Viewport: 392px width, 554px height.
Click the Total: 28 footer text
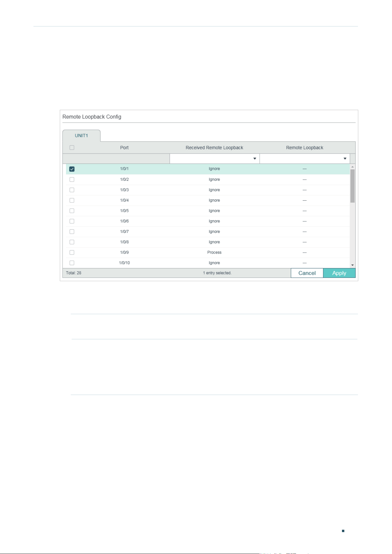click(x=73, y=273)
